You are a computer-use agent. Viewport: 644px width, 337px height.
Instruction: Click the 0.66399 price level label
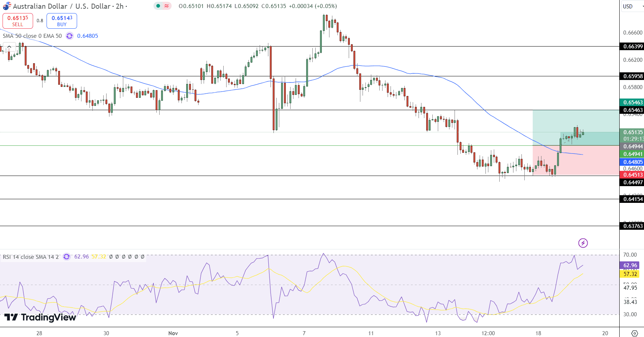pyautogui.click(x=632, y=47)
